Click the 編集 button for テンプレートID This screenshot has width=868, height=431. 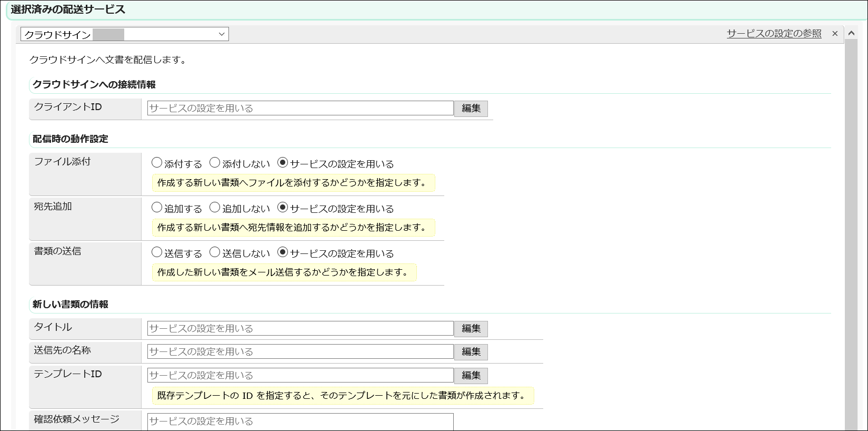click(x=471, y=376)
